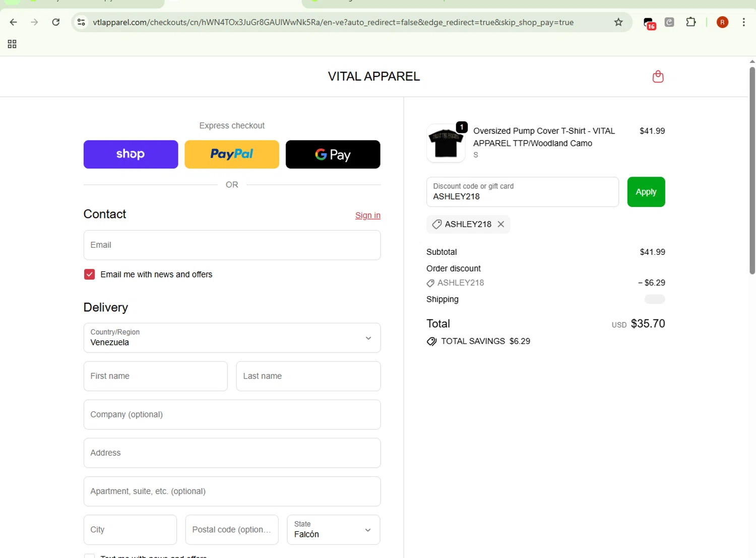
Task: Bookmark this page with the star icon
Action: 618,22
